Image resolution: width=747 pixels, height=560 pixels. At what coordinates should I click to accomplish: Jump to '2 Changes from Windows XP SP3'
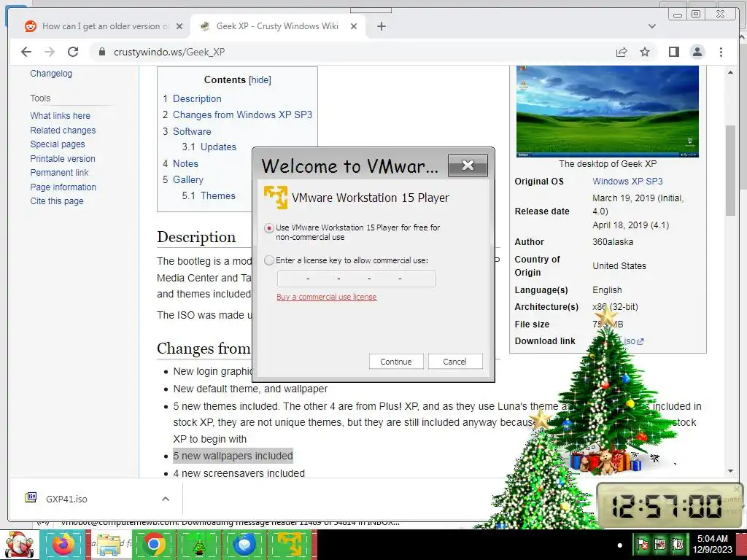click(x=237, y=114)
